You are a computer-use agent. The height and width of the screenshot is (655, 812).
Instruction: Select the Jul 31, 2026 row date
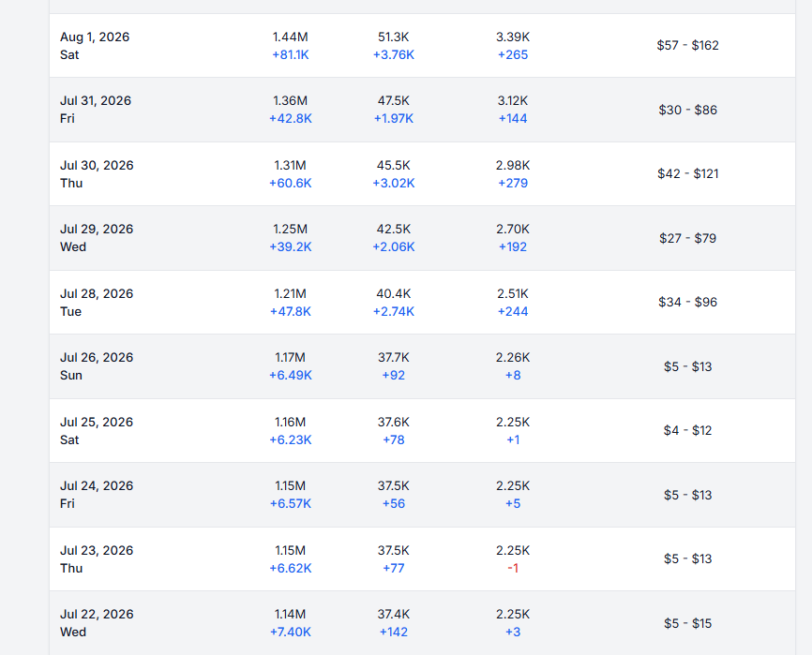click(x=96, y=109)
